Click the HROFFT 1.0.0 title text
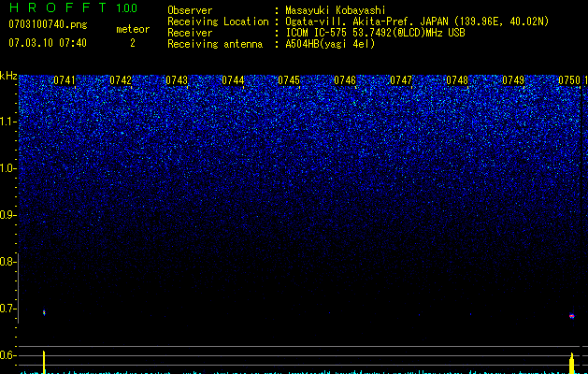Viewport: 588px width, 374px height. pos(73,7)
